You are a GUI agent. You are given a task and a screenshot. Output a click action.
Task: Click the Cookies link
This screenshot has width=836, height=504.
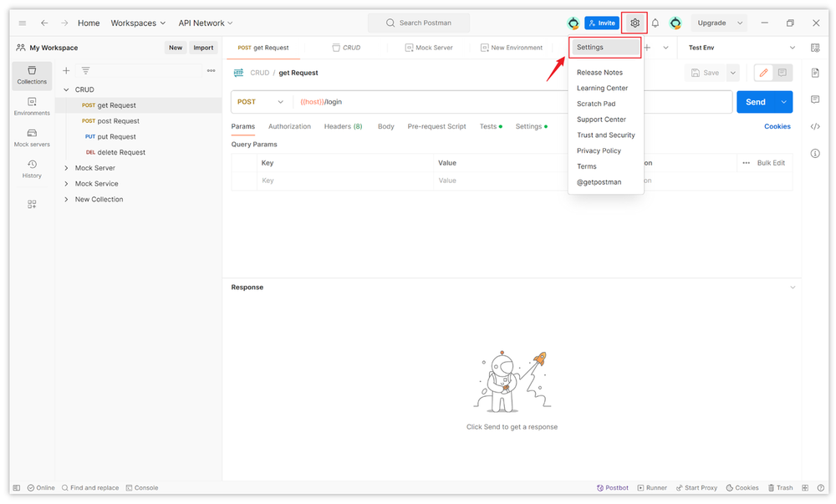[777, 126]
